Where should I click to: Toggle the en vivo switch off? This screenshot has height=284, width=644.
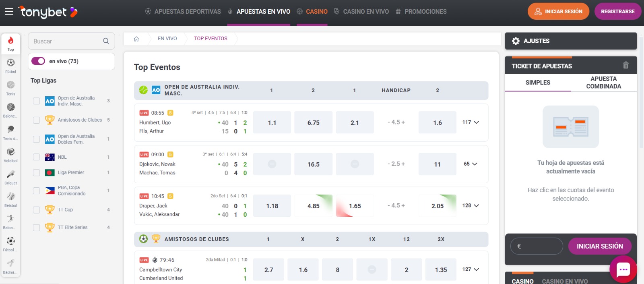point(38,61)
